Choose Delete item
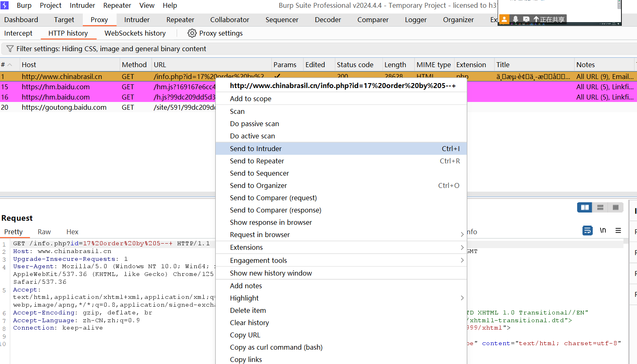This screenshot has width=637, height=364. pyautogui.click(x=341, y=310)
